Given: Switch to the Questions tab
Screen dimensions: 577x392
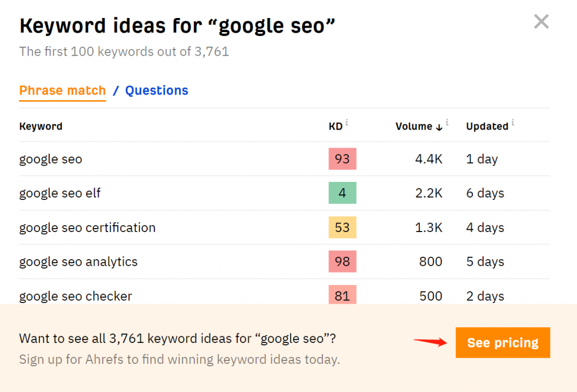Looking at the screenshot, I should [x=157, y=91].
